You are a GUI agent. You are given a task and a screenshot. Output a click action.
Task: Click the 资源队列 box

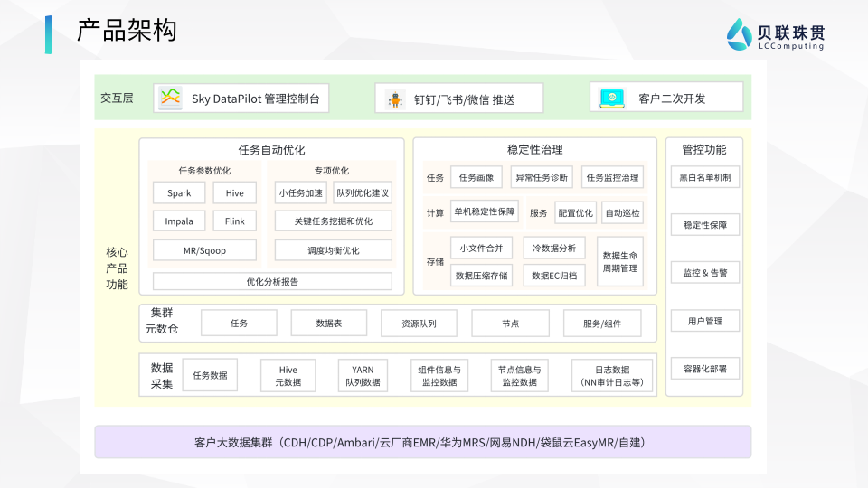tap(419, 324)
